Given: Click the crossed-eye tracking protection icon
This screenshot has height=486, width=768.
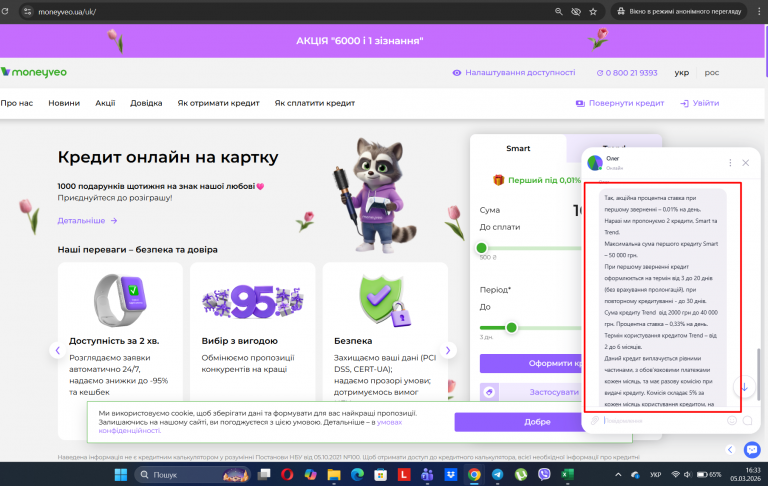Looking at the screenshot, I should [576, 11].
